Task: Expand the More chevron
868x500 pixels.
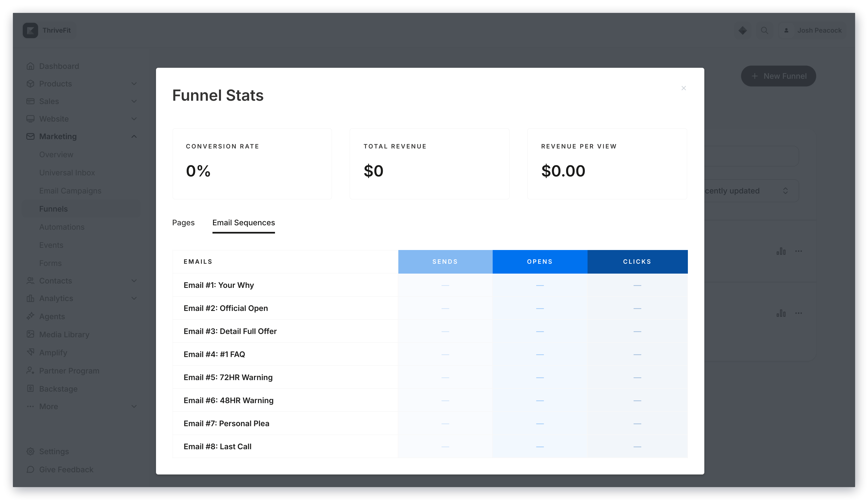Action: pos(134,406)
